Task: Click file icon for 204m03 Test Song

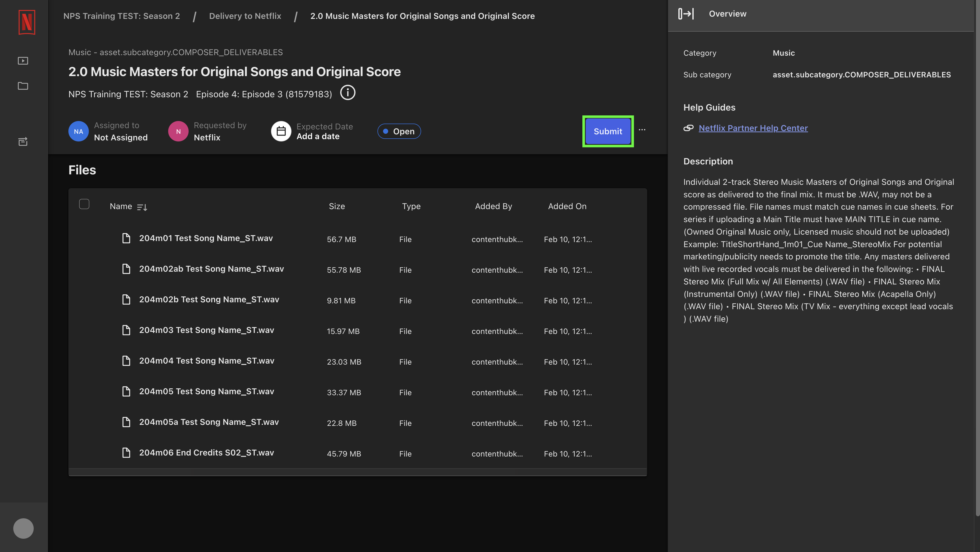Action: coord(126,330)
